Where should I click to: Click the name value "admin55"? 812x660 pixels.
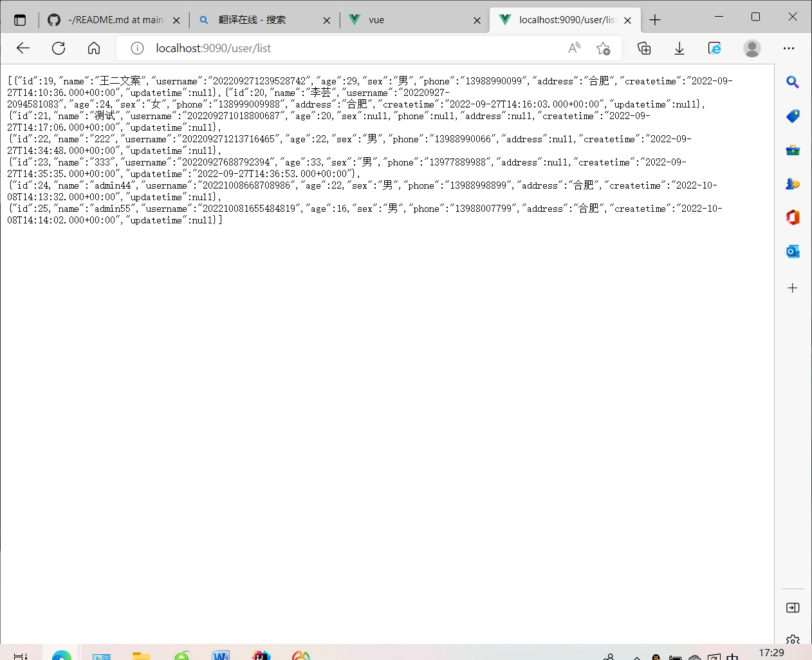tap(113, 209)
